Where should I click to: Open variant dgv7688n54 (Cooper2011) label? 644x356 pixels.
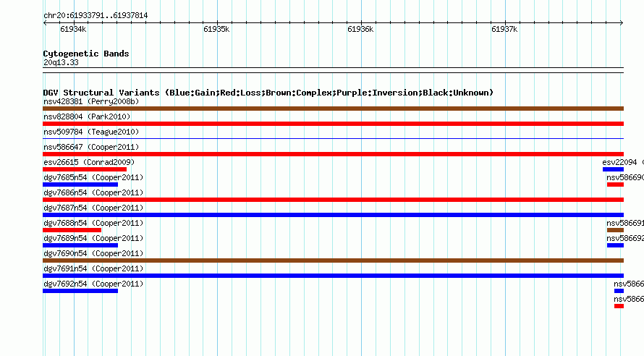93,223
